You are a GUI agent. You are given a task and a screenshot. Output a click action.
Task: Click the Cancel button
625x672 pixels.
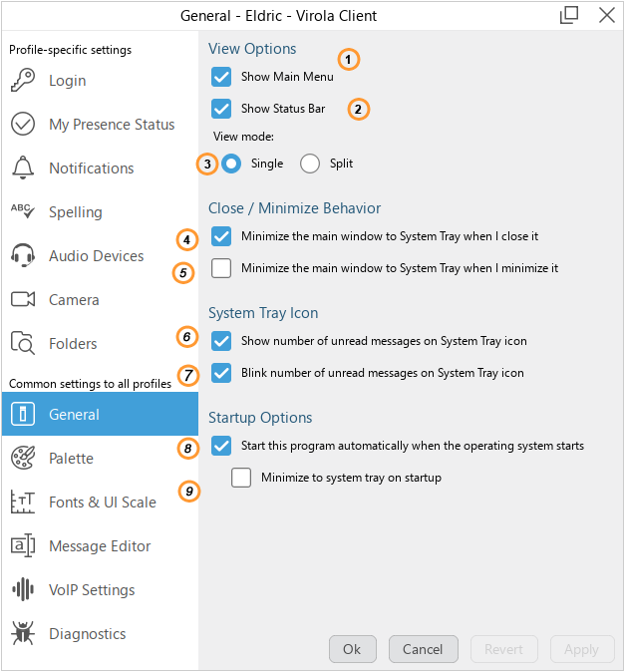point(423,649)
